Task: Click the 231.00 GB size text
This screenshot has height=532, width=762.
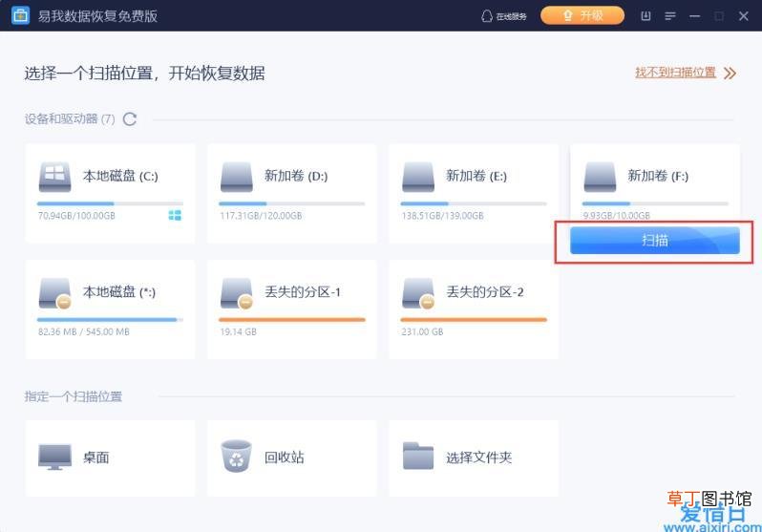Action: 422,331
